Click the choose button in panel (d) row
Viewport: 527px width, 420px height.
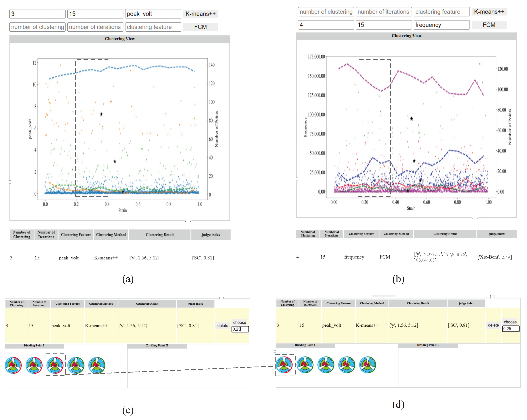(510, 322)
